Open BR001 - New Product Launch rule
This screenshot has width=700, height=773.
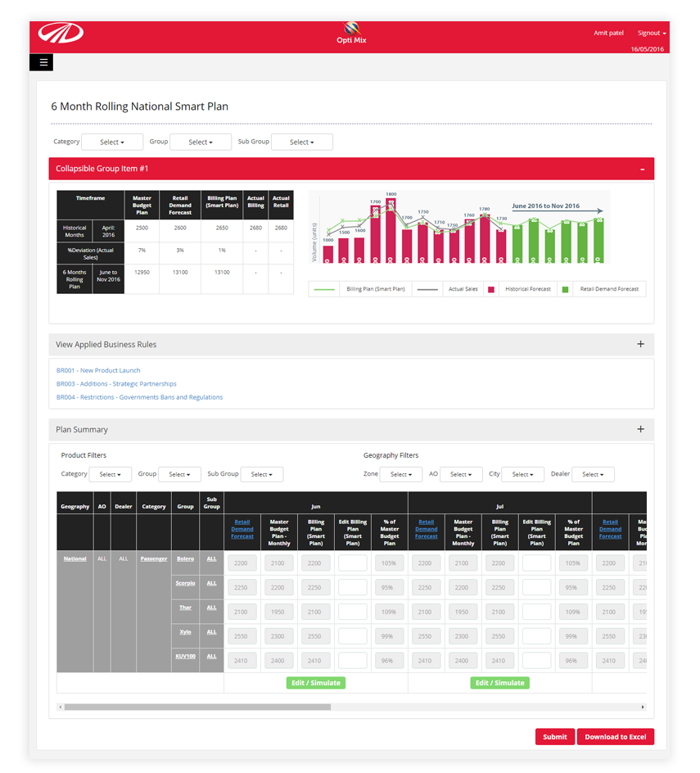(98, 371)
